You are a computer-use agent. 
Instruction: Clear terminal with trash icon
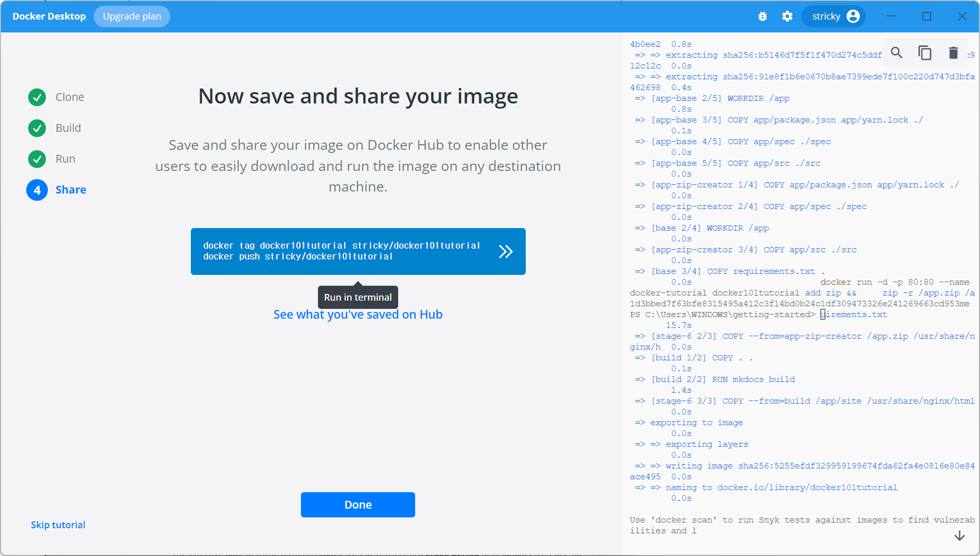pos(953,53)
